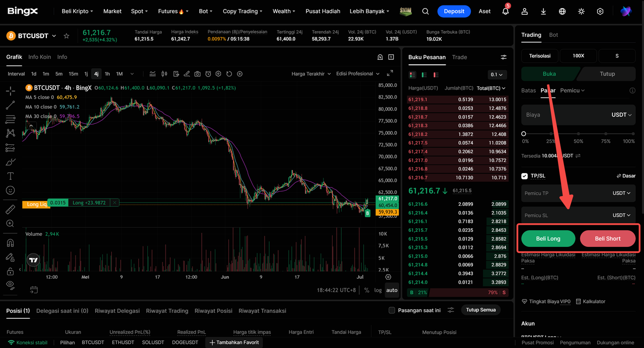This screenshot has width=644, height=348.
Task: Take chart screenshot with camera icon
Action: click(197, 74)
